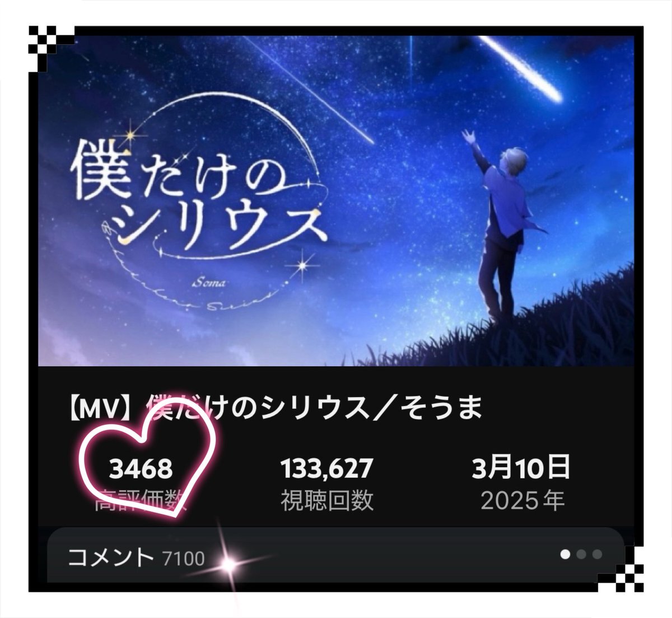Click the 3月10日 upload date
The image size is (672, 618).
521,467
